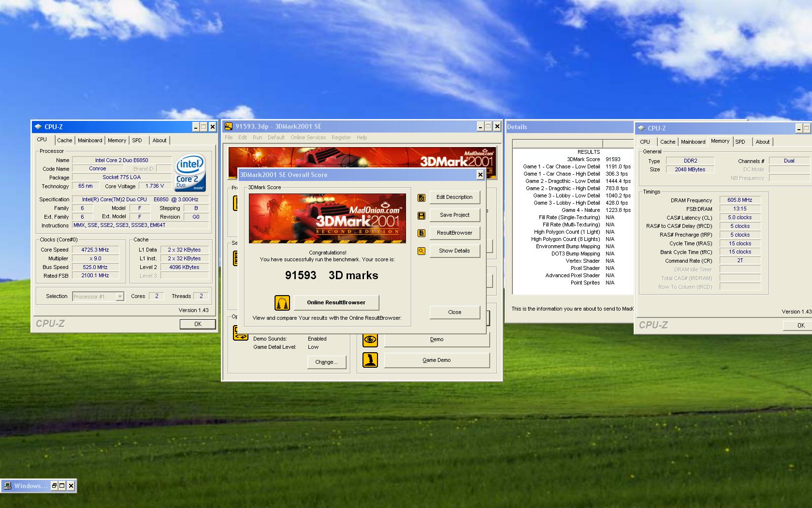Click the Demo button
This screenshot has height=508, width=812.
tap(437, 340)
